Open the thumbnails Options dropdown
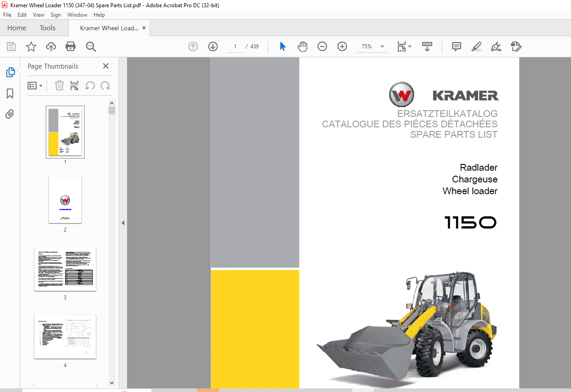571x392 pixels. point(35,85)
